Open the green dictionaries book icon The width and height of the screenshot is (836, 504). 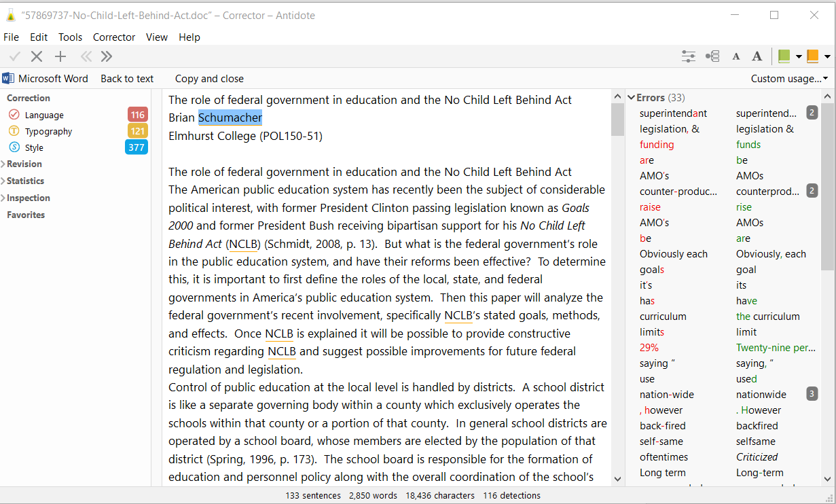tap(784, 56)
